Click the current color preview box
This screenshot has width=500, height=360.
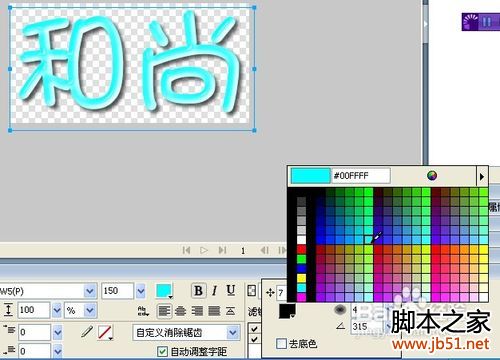click(311, 176)
